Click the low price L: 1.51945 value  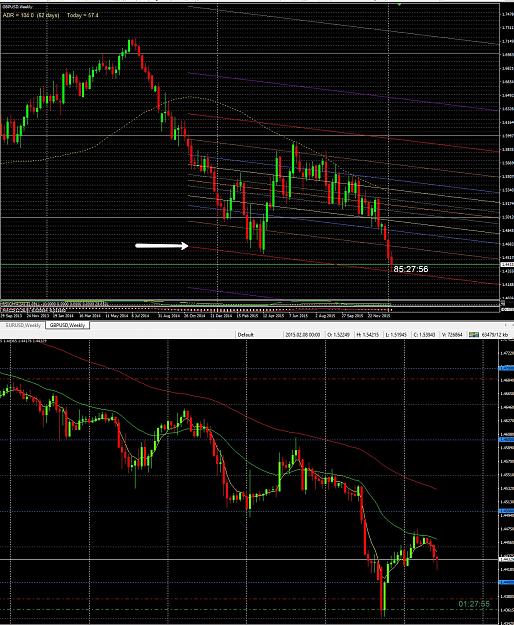coord(396,335)
